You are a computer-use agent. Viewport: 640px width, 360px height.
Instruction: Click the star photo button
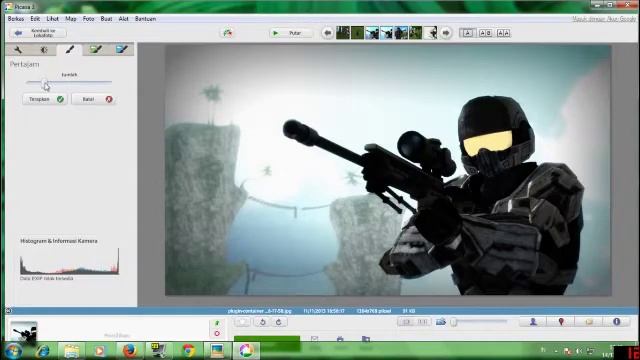point(242,322)
